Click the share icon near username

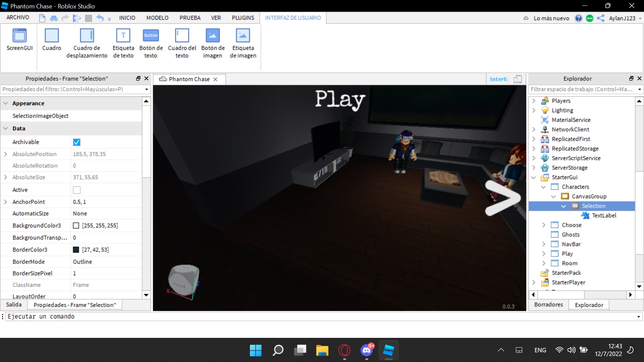[x=600, y=18]
